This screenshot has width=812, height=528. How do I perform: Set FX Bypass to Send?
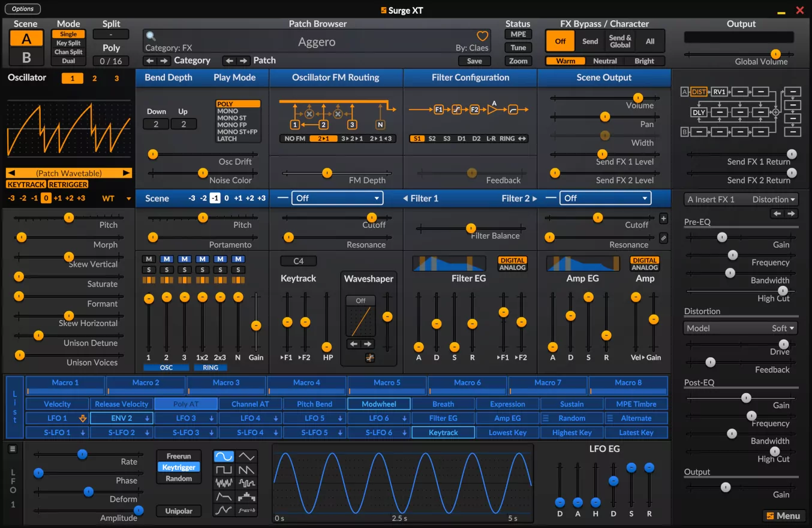tap(590, 41)
